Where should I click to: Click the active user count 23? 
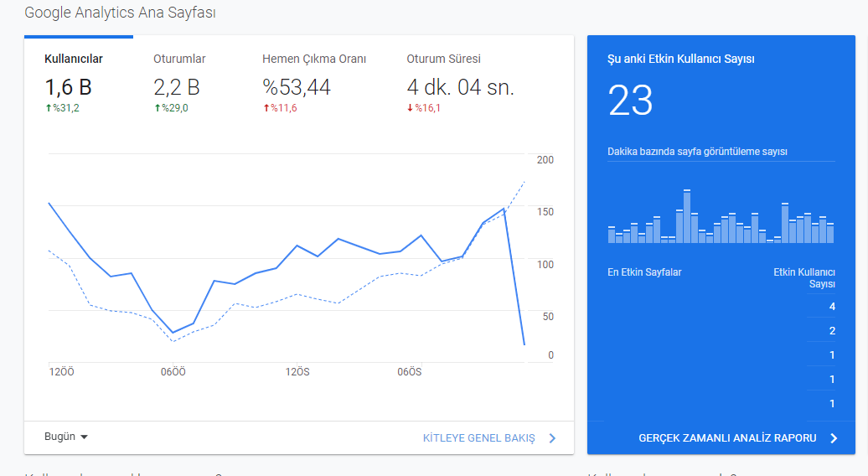631,101
